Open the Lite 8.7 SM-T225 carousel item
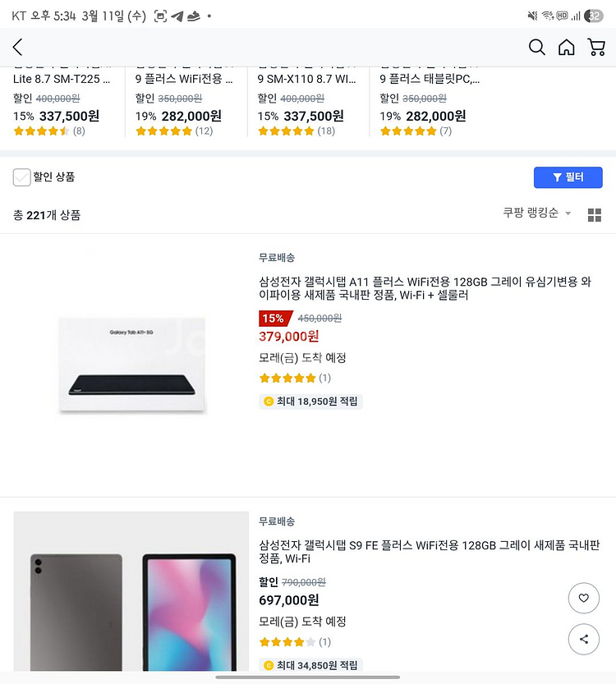Image resolution: width=616 pixels, height=684 pixels. point(62,80)
